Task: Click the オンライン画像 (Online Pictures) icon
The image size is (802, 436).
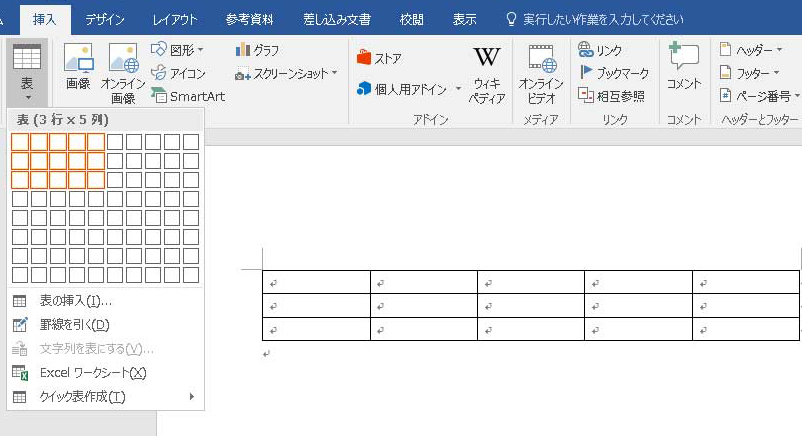Action: (123, 73)
